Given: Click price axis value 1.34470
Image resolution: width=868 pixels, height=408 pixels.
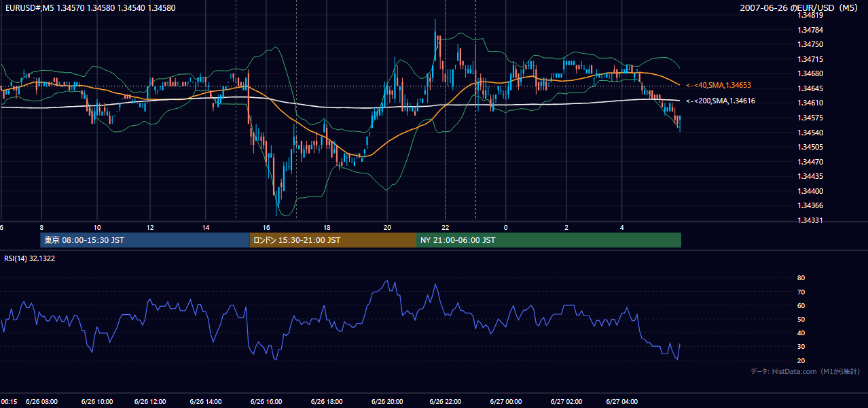Looking at the screenshot, I should (811, 162).
